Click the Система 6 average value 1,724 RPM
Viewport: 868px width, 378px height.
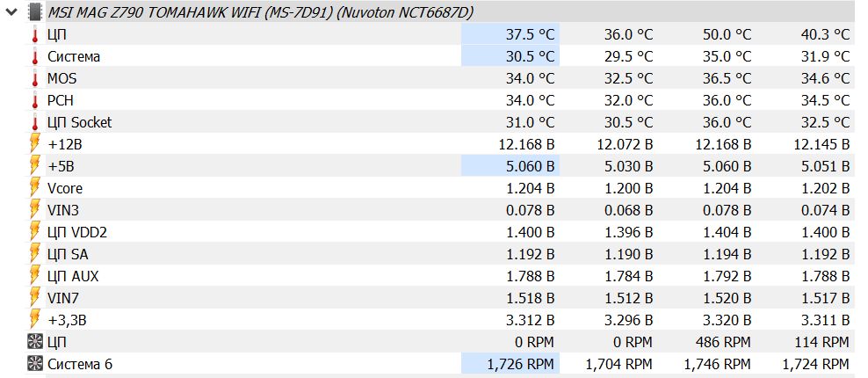[815, 364]
